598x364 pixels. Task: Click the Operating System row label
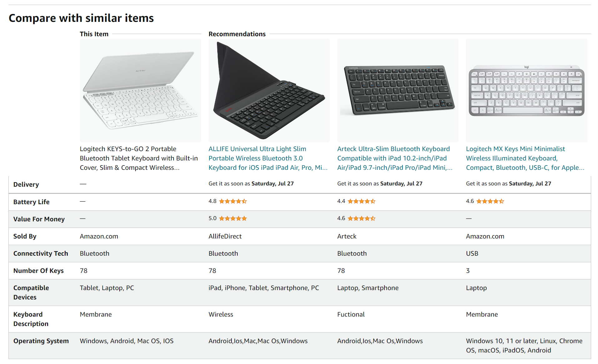click(x=41, y=341)
